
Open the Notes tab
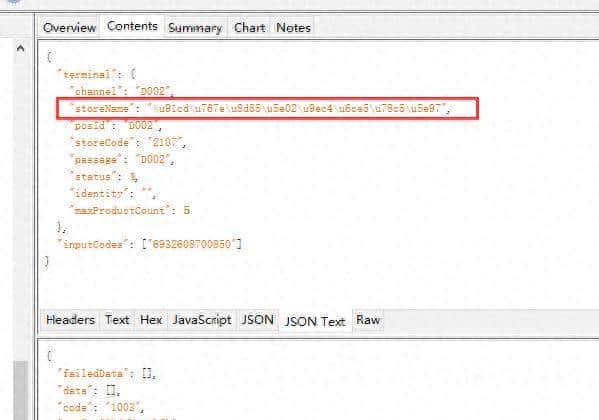tap(293, 28)
